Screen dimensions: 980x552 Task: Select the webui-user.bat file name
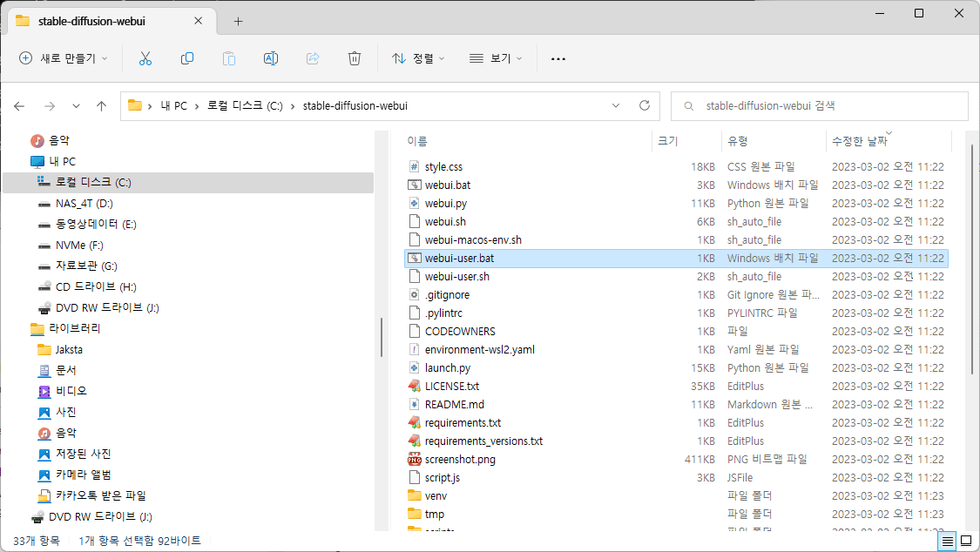(459, 259)
